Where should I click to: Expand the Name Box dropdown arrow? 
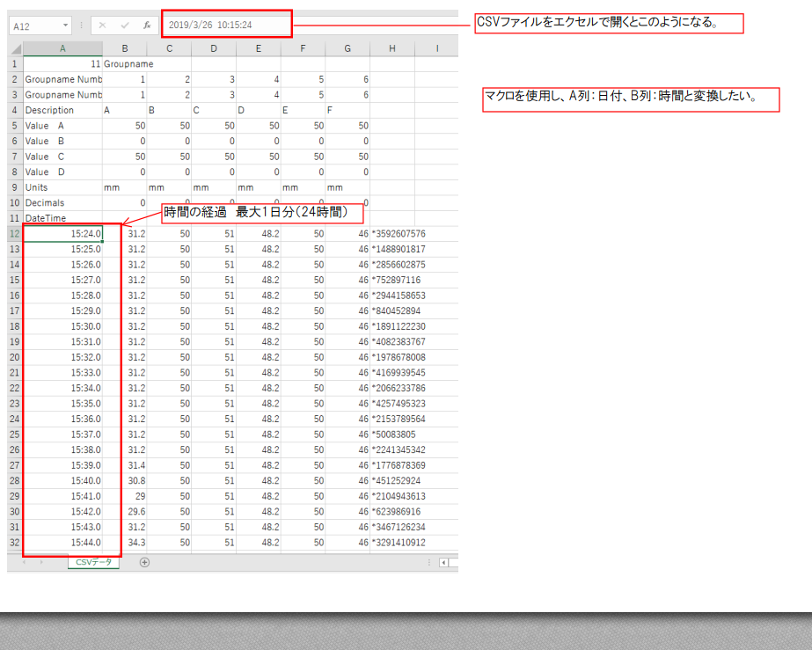pos(67,26)
